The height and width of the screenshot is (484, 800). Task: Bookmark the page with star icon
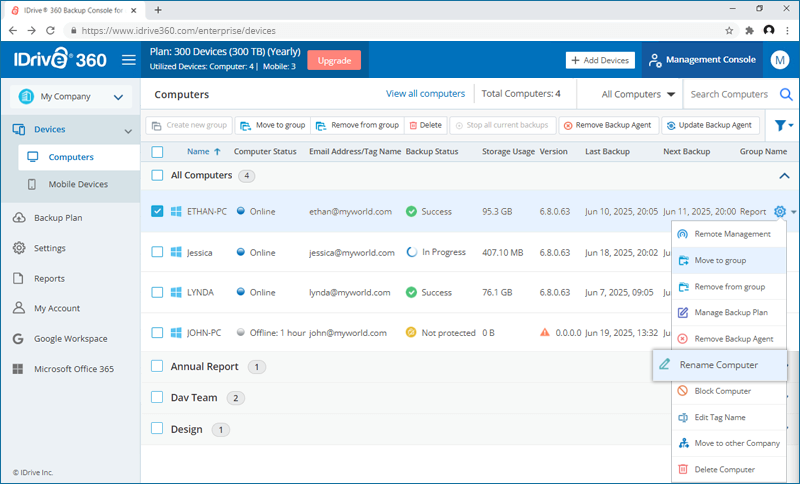[x=729, y=31]
